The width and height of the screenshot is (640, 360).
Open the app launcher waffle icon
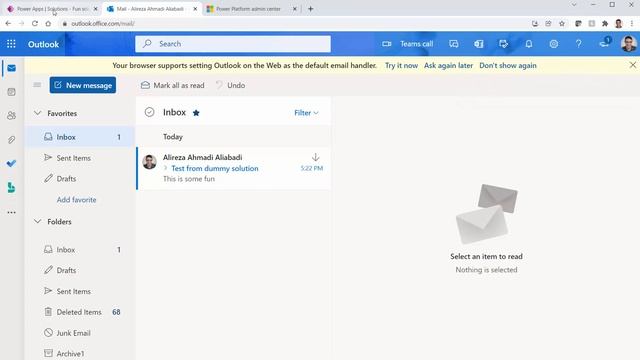(x=11, y=44)
